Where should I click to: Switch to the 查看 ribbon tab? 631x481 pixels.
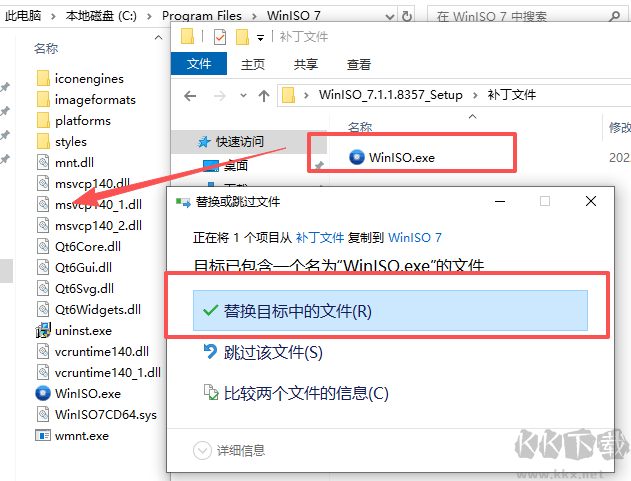359,64
